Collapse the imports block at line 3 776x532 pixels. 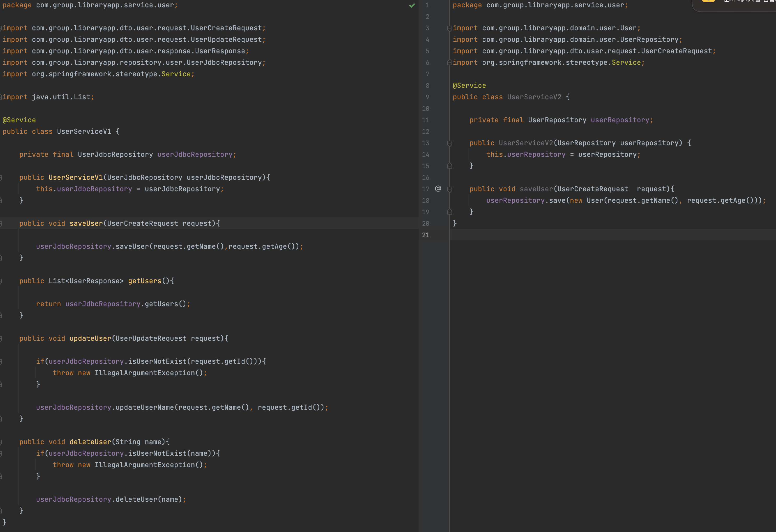point(449,28)
